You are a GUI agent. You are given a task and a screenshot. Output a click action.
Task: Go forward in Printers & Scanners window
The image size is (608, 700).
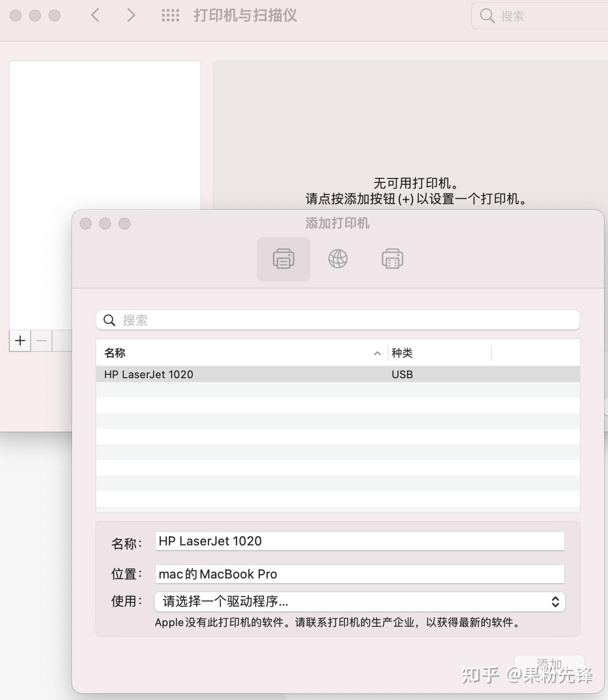coord(130,16)
